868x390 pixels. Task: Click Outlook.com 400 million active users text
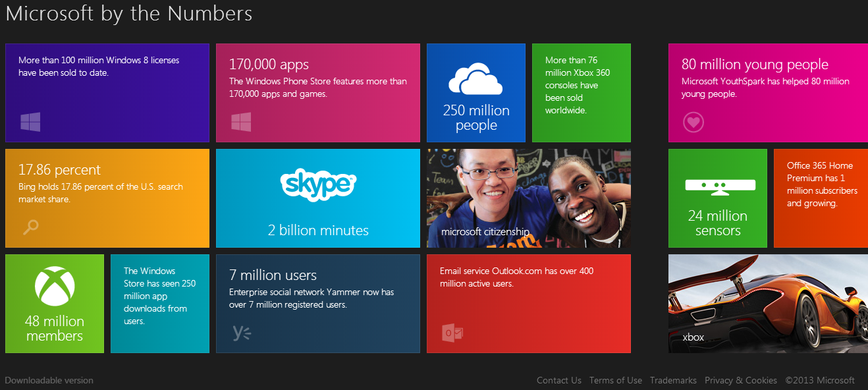tap(517, 277)
